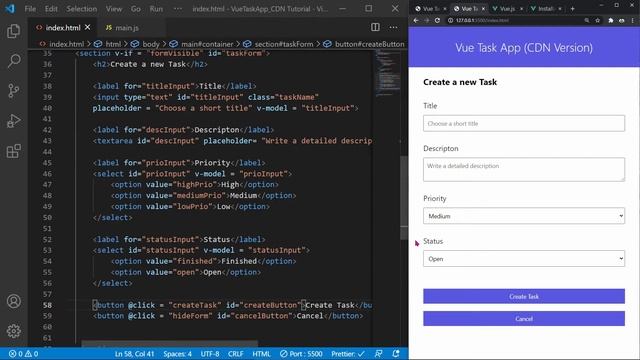Image resolution: width=640 pixels, height=360 pixels.
Task: Close the active Vue Ta browser tab
Action: (483, 9)
